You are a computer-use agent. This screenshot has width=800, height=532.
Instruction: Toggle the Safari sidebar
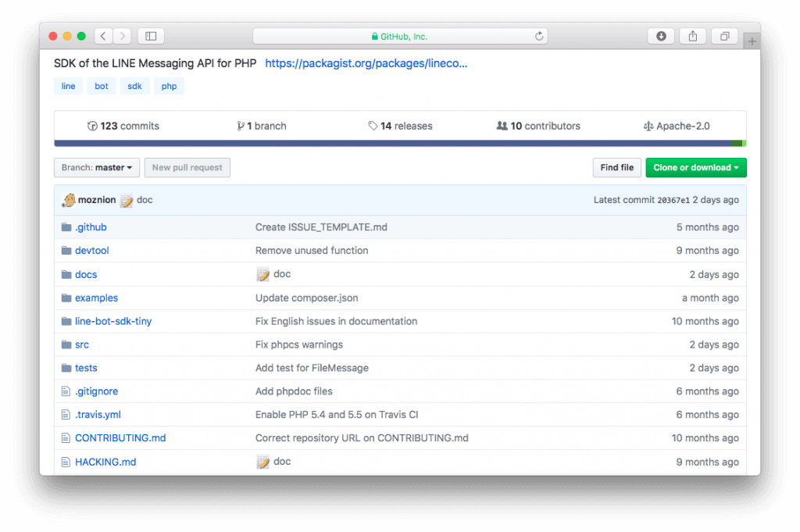tap(150, 35)
